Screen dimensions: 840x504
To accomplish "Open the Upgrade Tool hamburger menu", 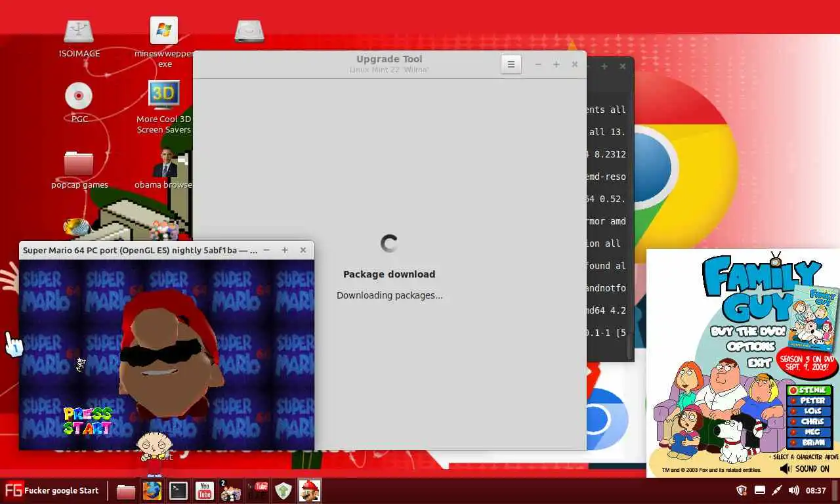I will click(511, 64).
